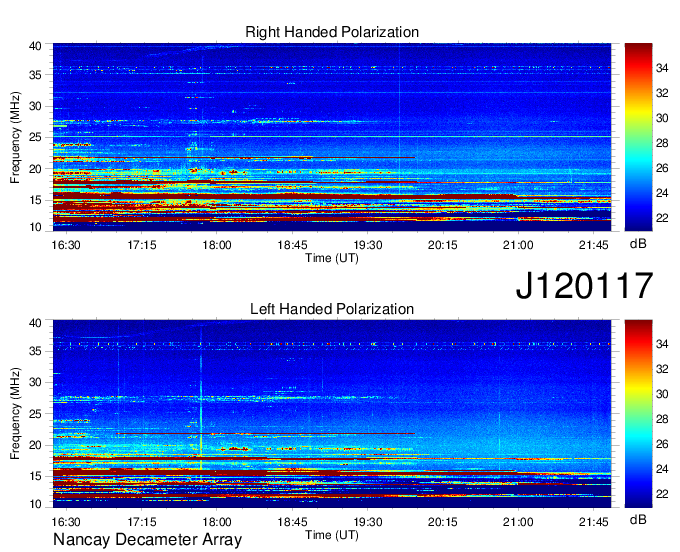Click the 16:30 tick of right-handed plot
680x552 pixels.
point(66,245)
